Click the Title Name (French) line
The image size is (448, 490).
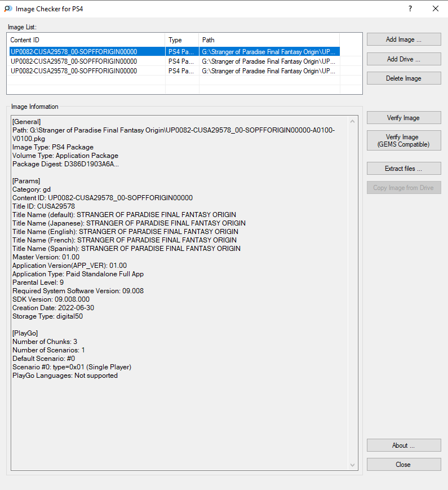pyautogui.click(x=125, y=240)
